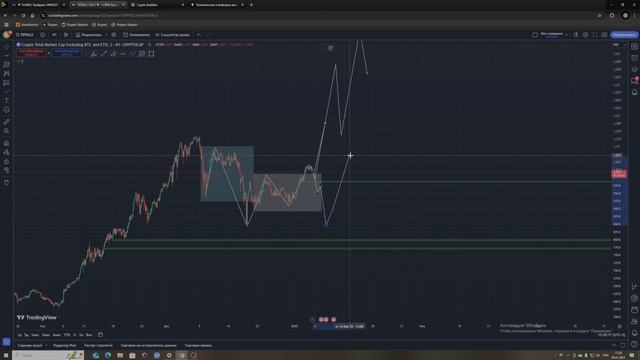Select the ruler measure tool
This screenshot has width=640, height=360.
pyautogui.click(x=7, y=122)
